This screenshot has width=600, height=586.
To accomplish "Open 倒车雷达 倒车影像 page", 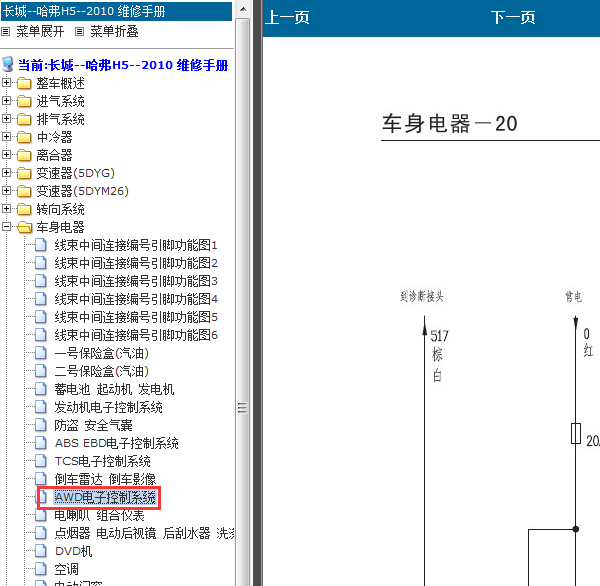I will pos(105,479).
